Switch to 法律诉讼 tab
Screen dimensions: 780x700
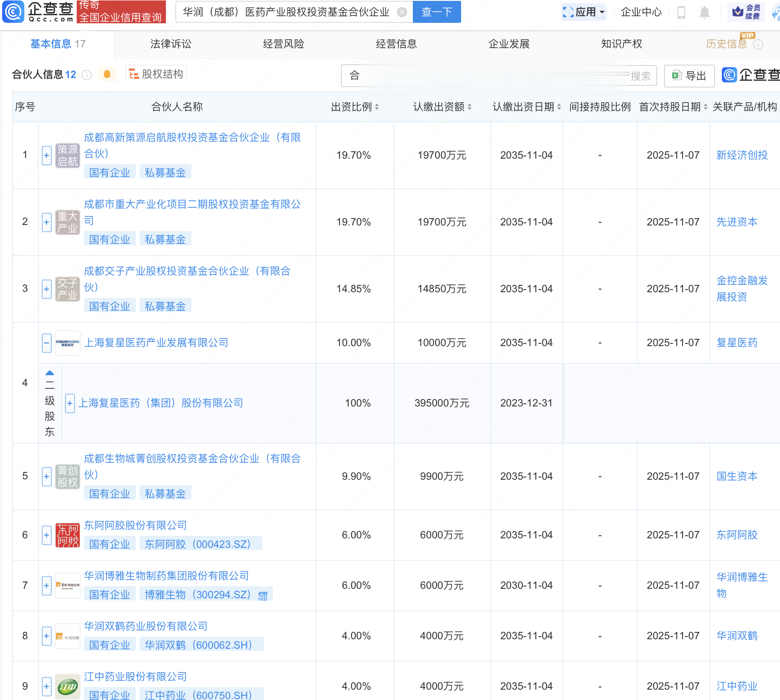[x=171, y=44]
